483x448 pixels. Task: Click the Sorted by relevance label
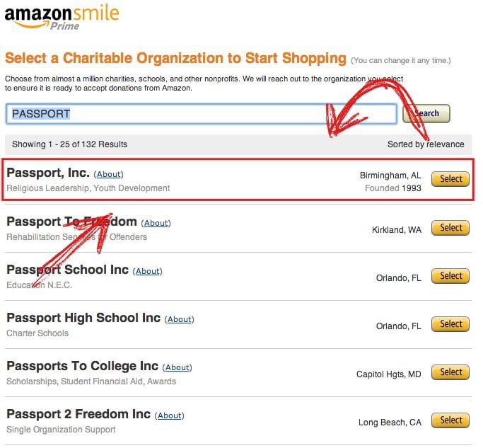[x=426, y=144]
